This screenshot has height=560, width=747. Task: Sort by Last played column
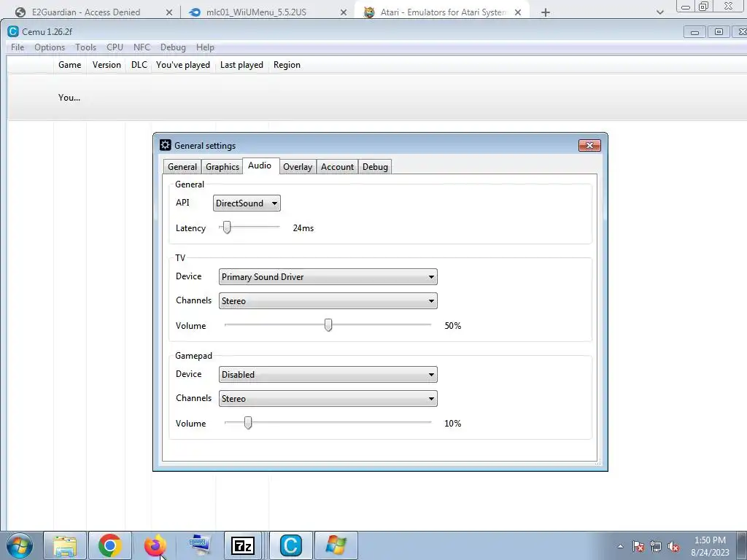pos(241,65)
